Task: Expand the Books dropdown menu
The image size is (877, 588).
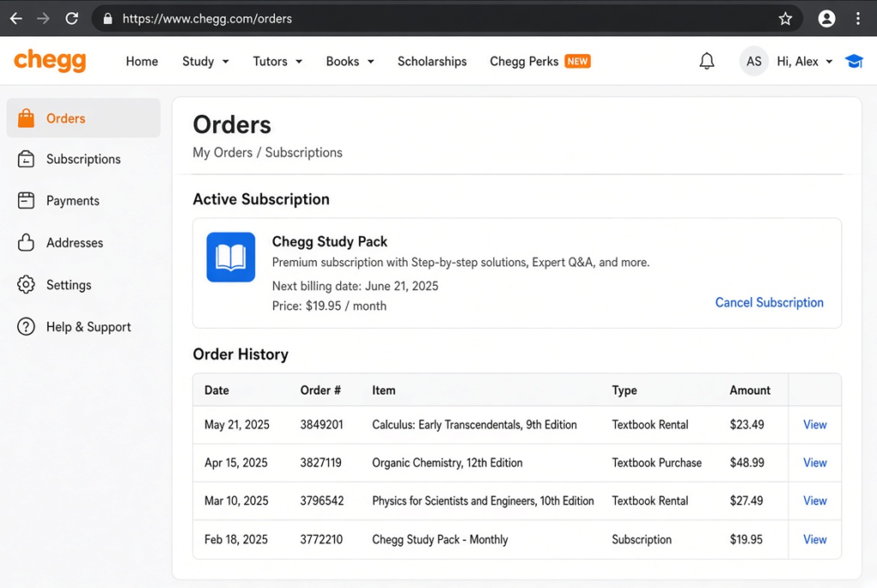Action: tap(350, 62)
